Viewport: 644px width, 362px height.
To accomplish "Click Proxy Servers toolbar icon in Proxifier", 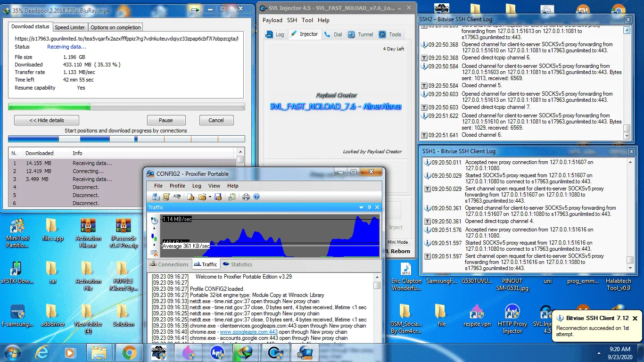I will 156,197.
